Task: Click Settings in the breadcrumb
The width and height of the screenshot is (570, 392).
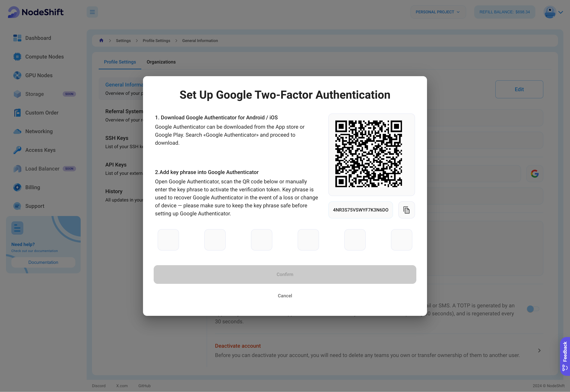Action: click(123, 40)
